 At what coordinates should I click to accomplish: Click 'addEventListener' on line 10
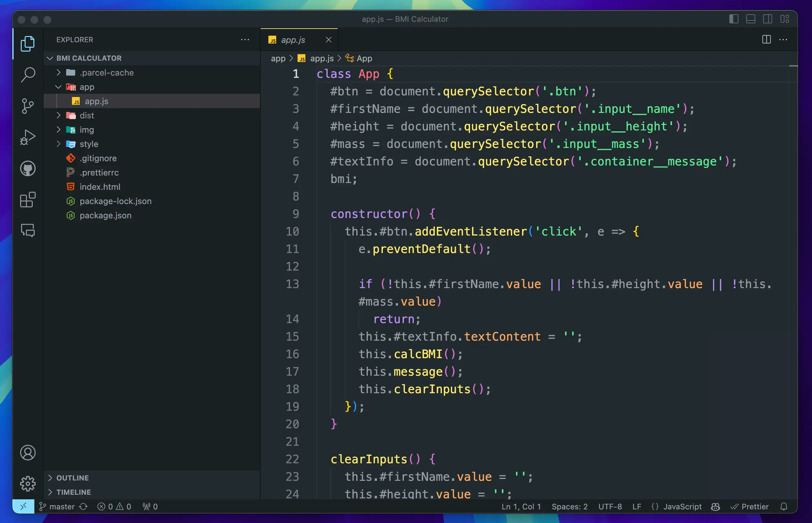tap(470, 231)
